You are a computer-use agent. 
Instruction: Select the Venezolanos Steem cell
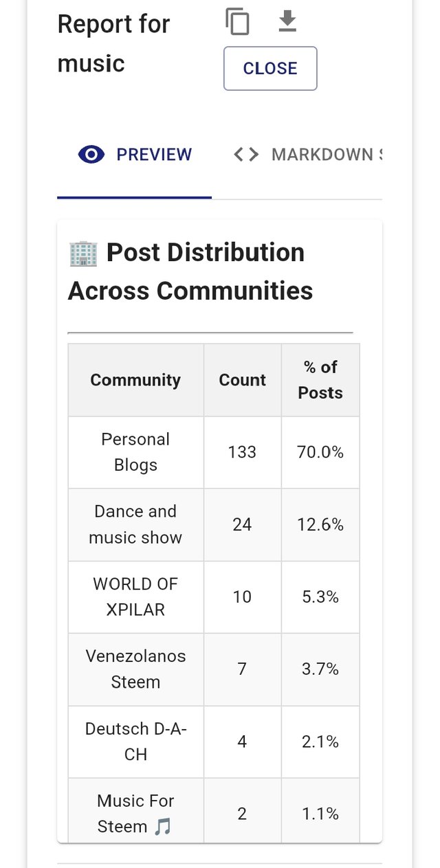pyautogui.click(x=135, y=669)
